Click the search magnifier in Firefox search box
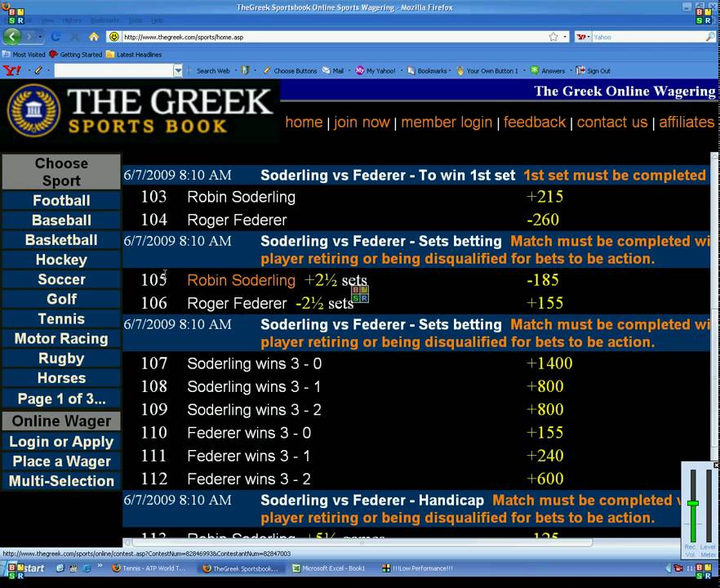Image resolution: width=720 pixels, height=588 pixels. (710, 37)
